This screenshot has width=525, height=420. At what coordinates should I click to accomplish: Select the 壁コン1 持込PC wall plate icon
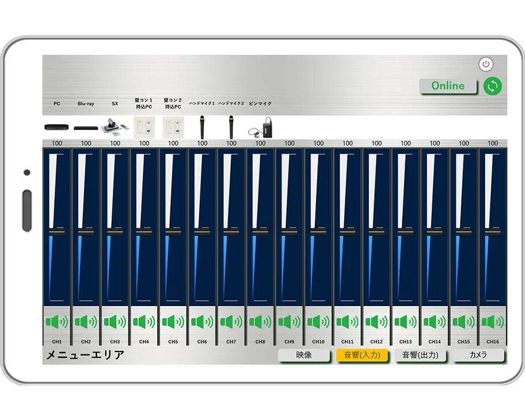pyautogui.click(x=144, y=125)
